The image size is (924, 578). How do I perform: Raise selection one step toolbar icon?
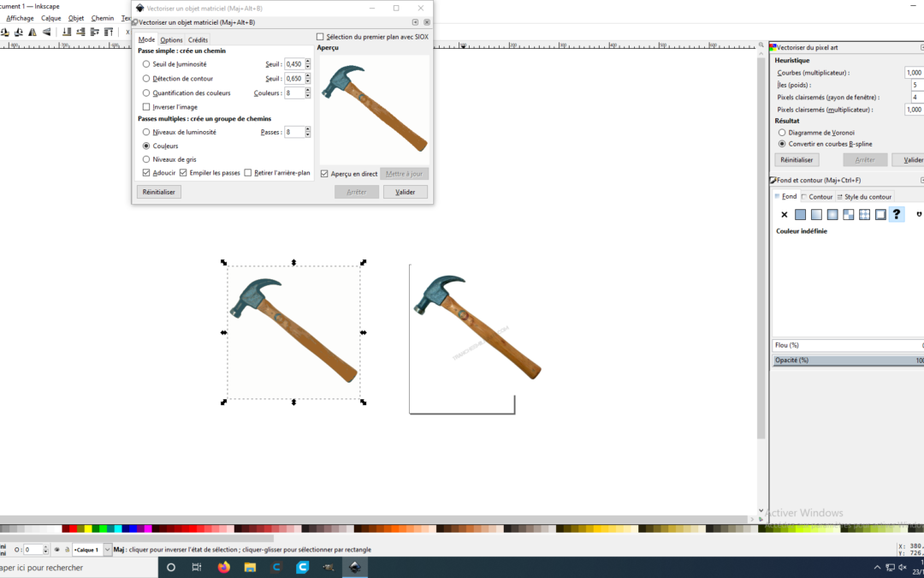(x=95, y=32)
